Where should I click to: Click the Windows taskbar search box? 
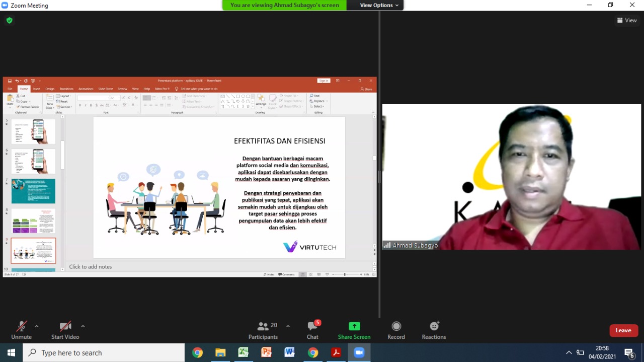104,353
